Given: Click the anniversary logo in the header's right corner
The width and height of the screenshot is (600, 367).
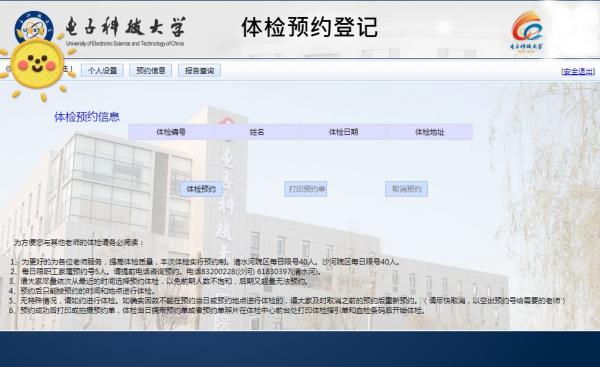Looking at the screenshot, I should [528, 31].
